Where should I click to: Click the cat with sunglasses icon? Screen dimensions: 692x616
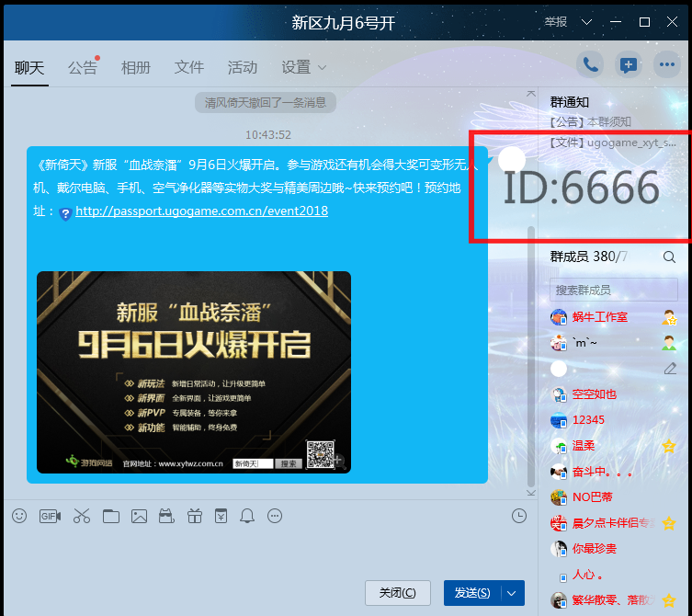click(166, 516)
